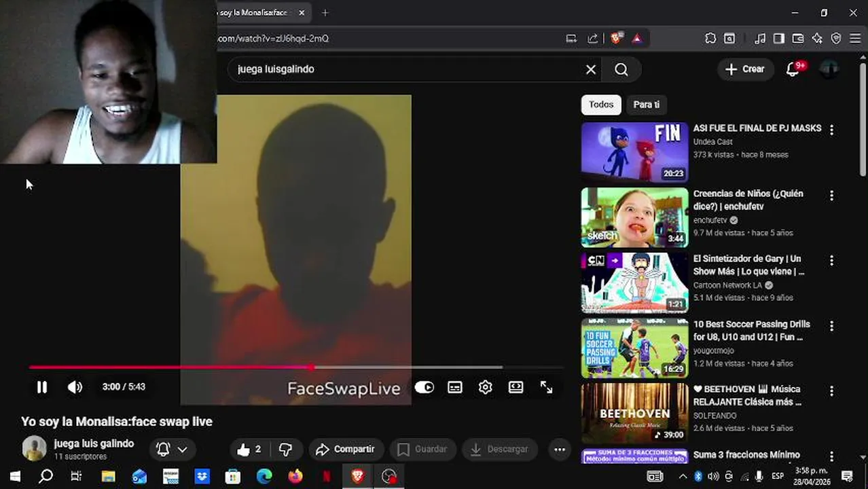This screenshot has height=489, width=868.
Task: Open channel "juega luis galindo" name link
Action: click(x=94, y=443)
